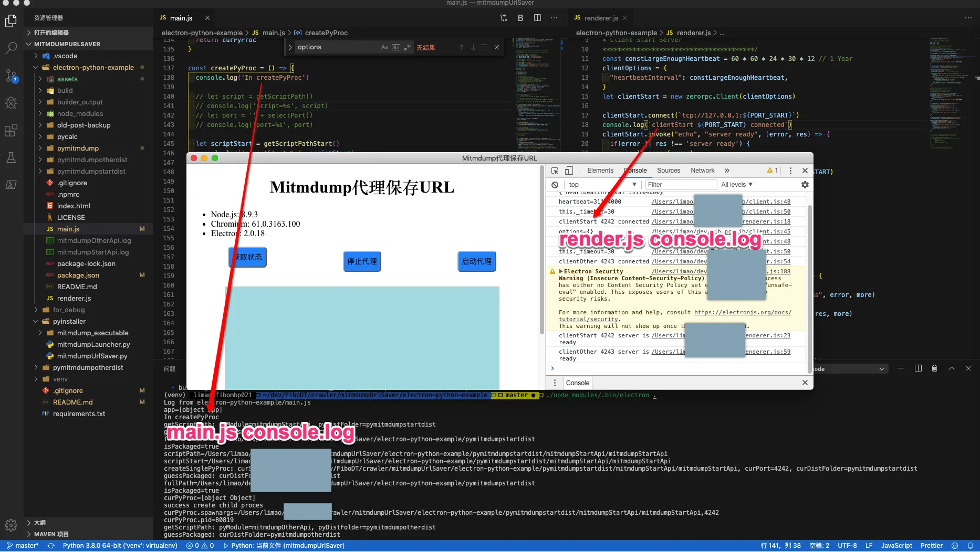Toggle regex search in find widget
The width and height of the screenshot is (980, 552).
click(408, 47)
